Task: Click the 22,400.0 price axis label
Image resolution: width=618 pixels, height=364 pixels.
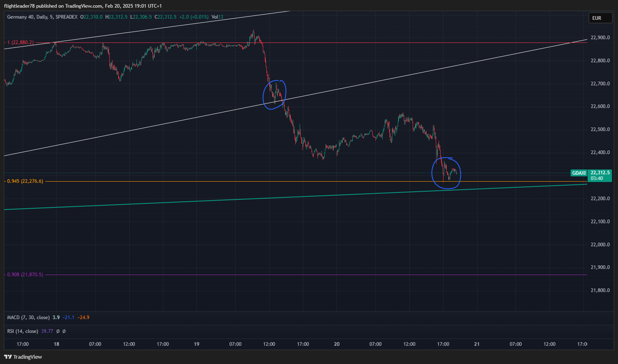Action: (600, 152)
